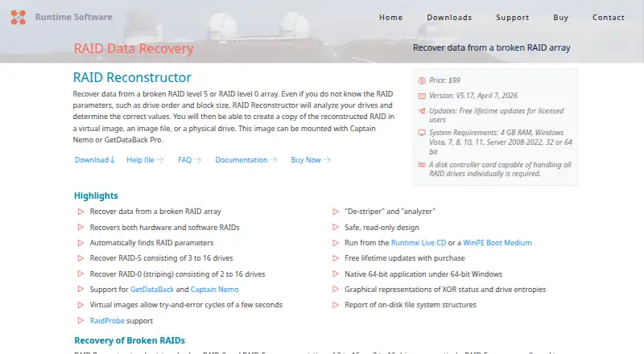This screenshot has height=354, width=644.
Task: Click arrow bullet beside Recover data from broken RAID
Action: click(80, 212)
